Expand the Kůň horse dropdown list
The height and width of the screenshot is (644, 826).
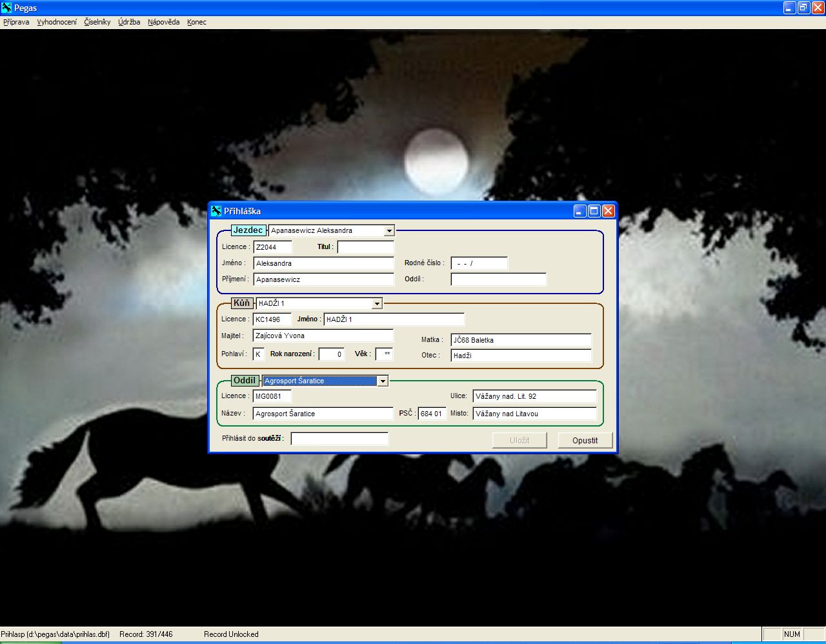click(378, 303)
